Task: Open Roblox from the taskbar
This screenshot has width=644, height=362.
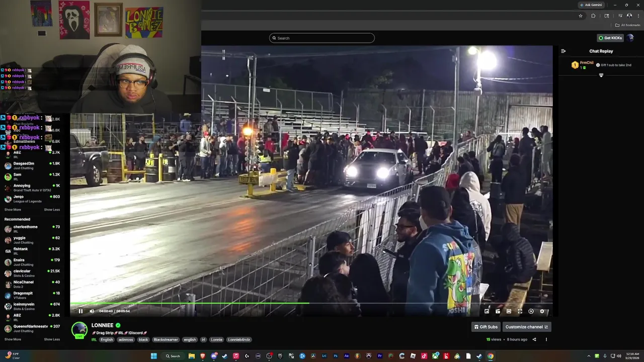Action: 413,356
